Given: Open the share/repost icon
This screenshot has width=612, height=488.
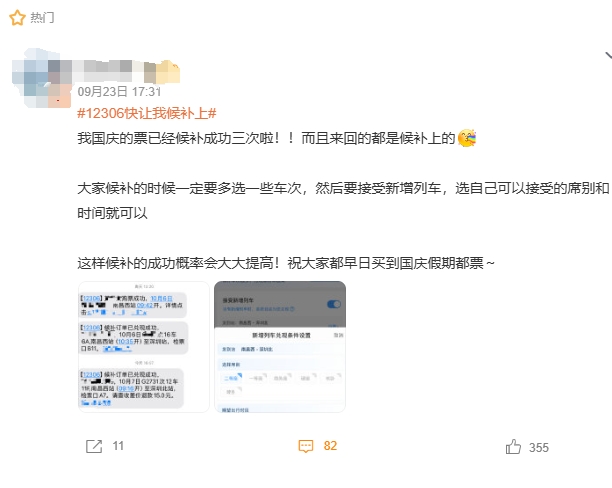Looking at the screenshot, I should 94,446.
